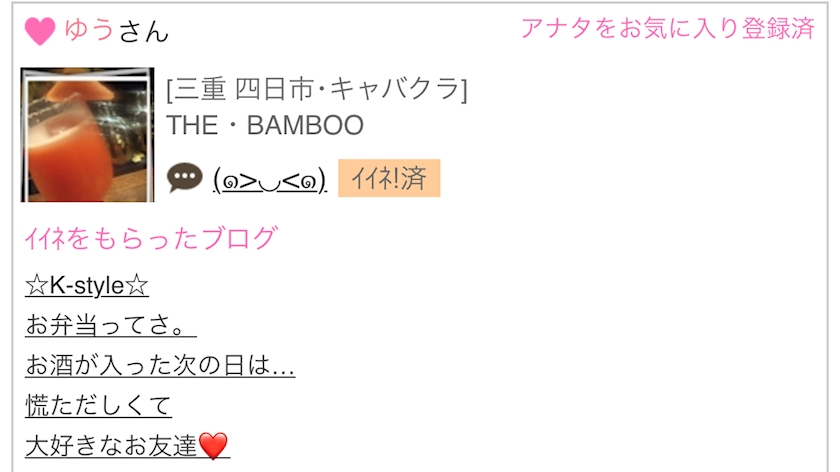Toggle the イイネ!済 button
840x472 pixels.
(x=389, y=178)
